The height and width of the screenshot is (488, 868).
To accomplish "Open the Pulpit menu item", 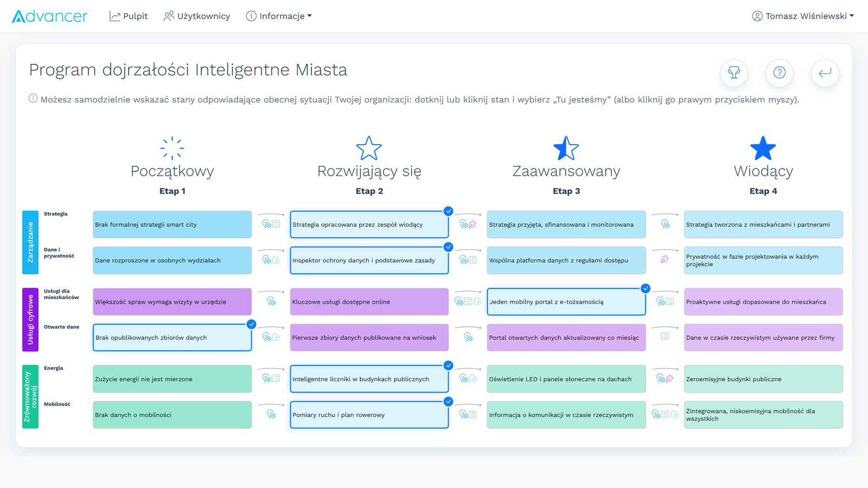I will (129, 16).
